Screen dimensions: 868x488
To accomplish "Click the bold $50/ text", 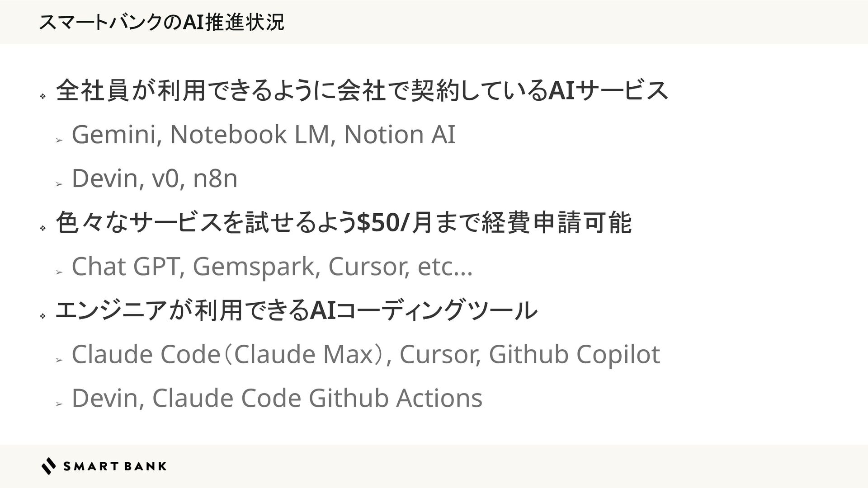I will [384, 222].
